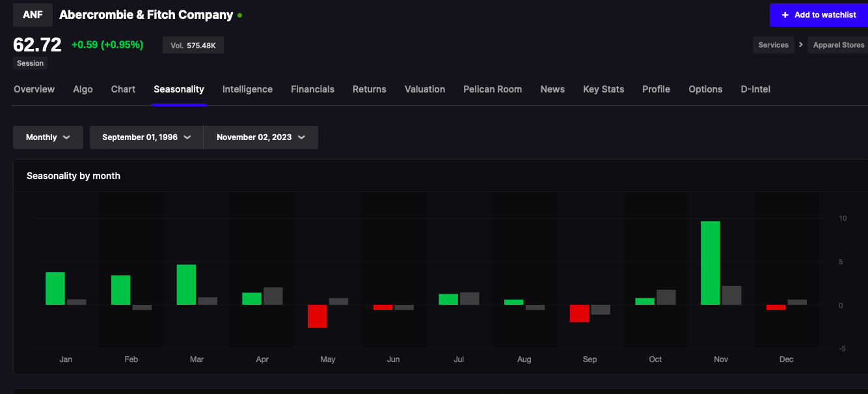Open the News tab
Viewport: 868px width, 394px height.
[x=552, y=89]
